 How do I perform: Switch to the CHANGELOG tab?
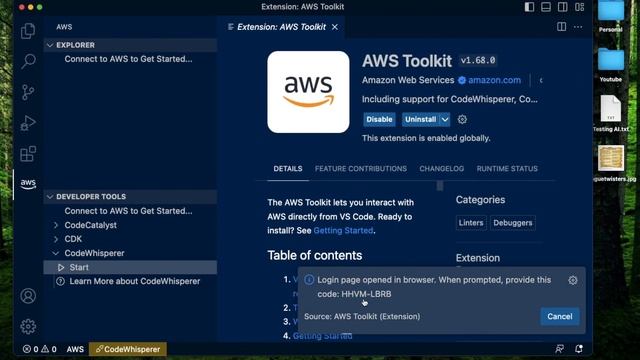click(442, 169)
